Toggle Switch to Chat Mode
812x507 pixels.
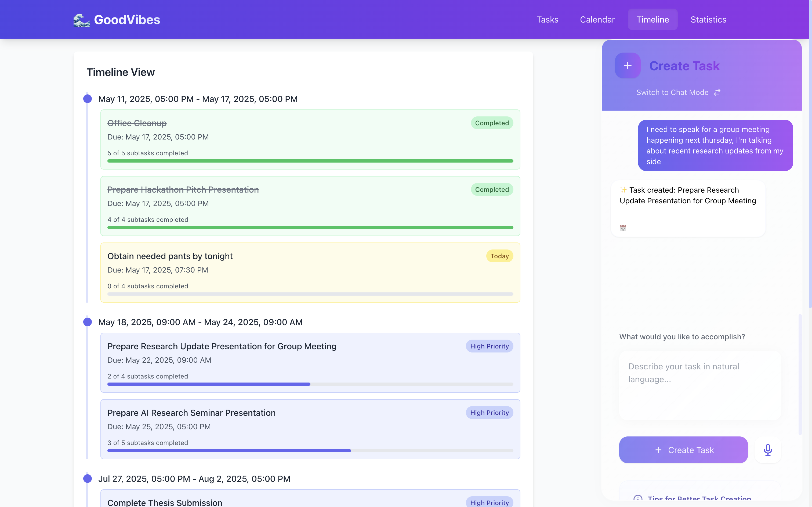pyautogui.click(x=672, y=92)
